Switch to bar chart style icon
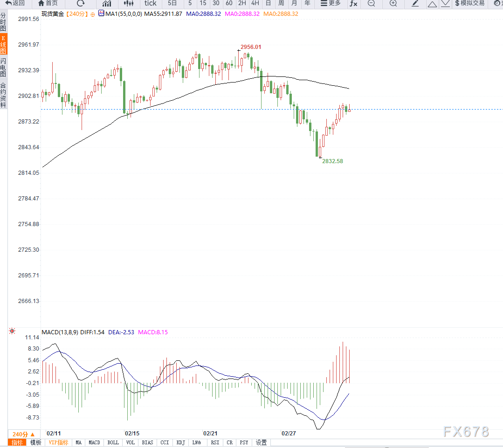Viewport: 503px width, 448px height. (x=106, y=3)
